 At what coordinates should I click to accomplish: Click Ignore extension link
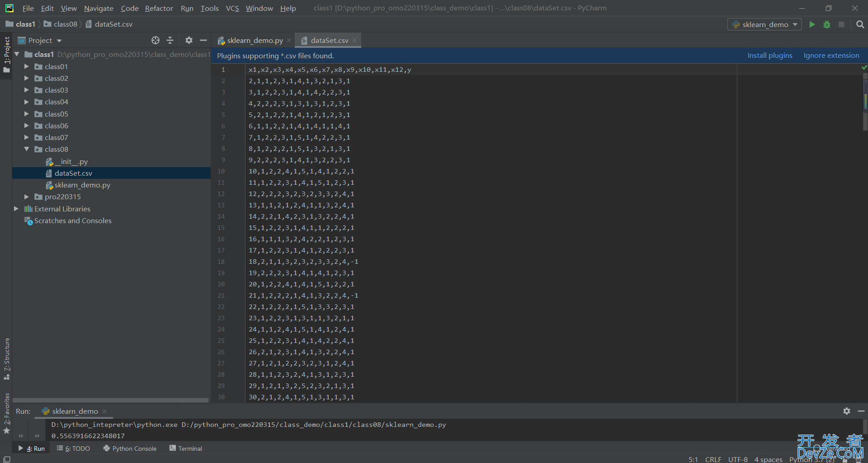pyautogui.click(x=831, y=56)
